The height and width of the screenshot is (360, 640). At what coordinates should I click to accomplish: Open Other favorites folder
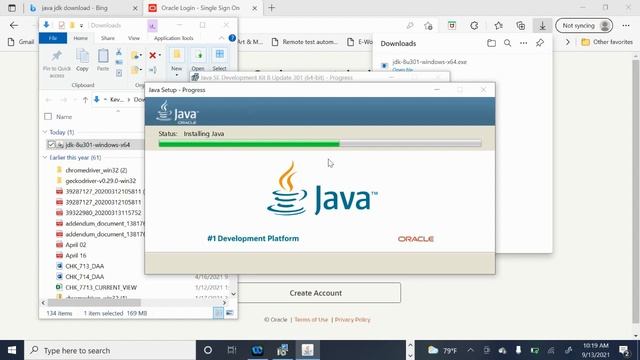pos(607,42)
